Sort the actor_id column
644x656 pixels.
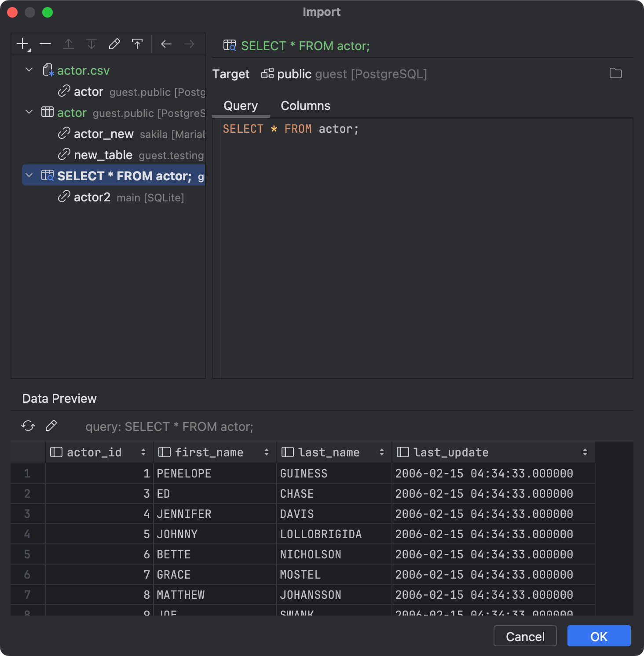143,452
